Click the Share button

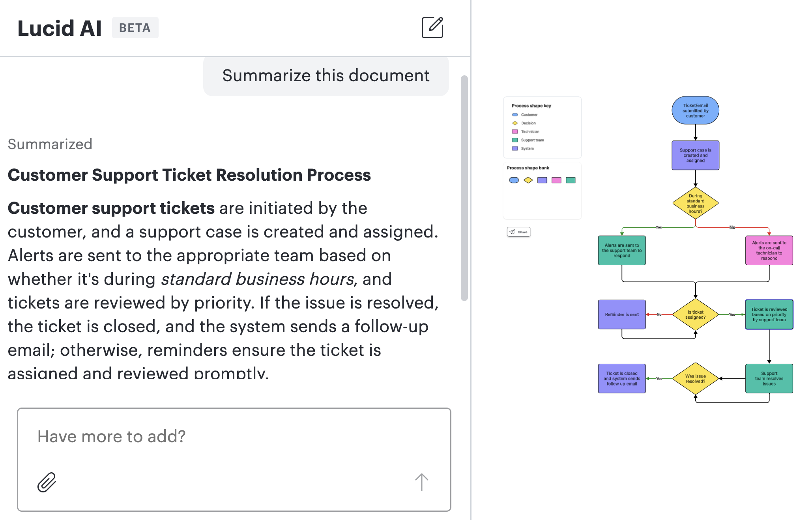(518, 232)
